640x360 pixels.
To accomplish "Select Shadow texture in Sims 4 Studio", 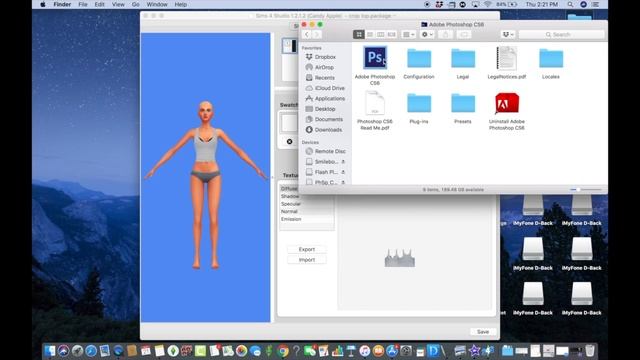I will pyautogui.click(x=290, y=196).
